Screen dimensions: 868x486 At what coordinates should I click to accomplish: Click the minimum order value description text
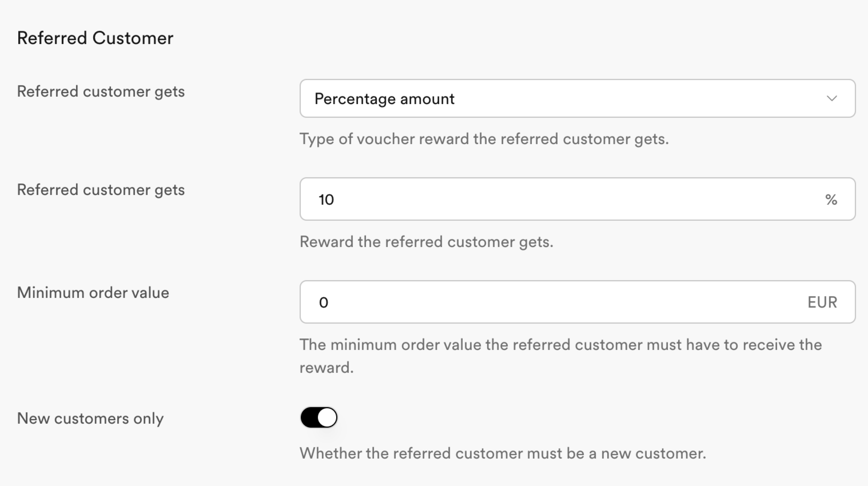[561, 356]
